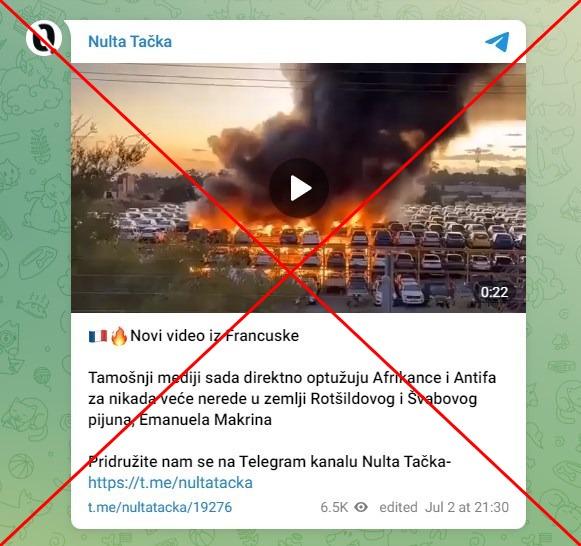The width and height of the screenshot is (581, 546).
Task: Open the Nulta Tačka channel name
Action: [x=130, y=41]
